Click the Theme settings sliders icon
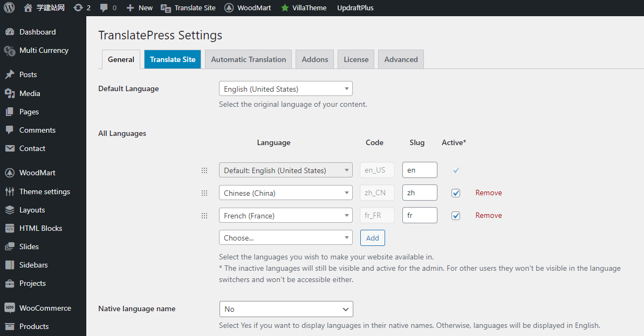Screen dimensions: 644x336 pyautogui.click(x=10, y=191)
